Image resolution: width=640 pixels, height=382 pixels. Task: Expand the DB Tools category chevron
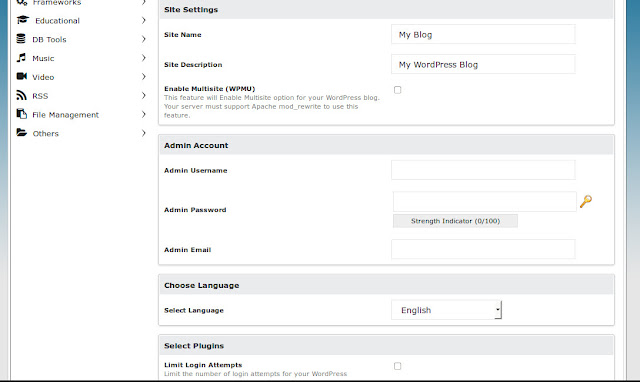click(x=144, y=39)
